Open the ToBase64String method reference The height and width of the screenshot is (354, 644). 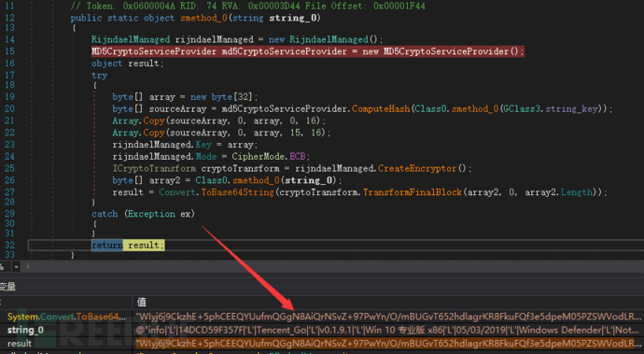(x=237, y=192)
